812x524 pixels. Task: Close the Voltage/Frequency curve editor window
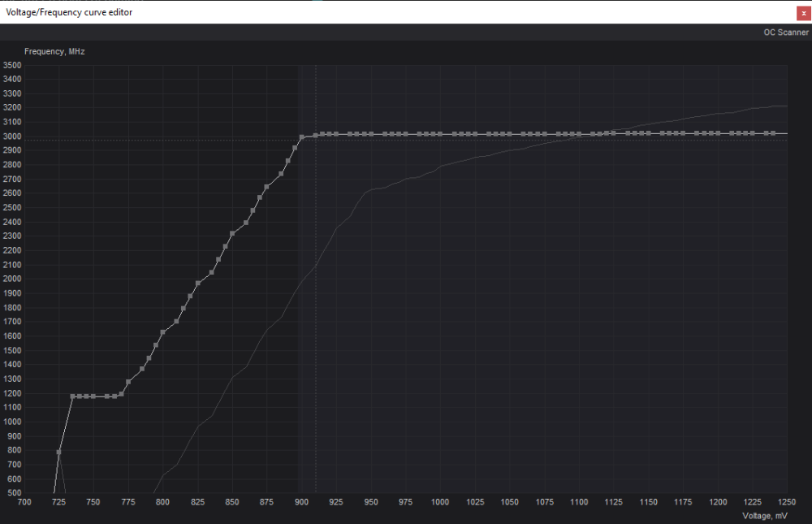coord(803,13)
